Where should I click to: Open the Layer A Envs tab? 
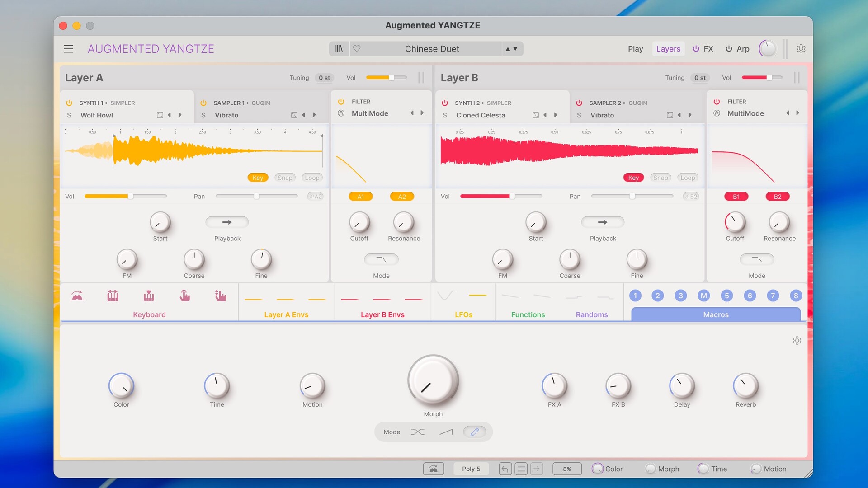286,314
